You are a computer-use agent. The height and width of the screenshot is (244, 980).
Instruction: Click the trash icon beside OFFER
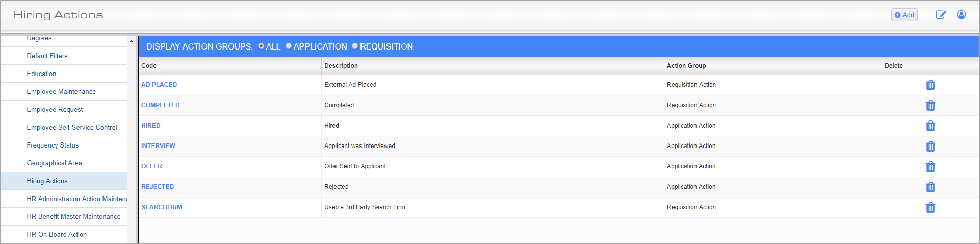point(930,167)
